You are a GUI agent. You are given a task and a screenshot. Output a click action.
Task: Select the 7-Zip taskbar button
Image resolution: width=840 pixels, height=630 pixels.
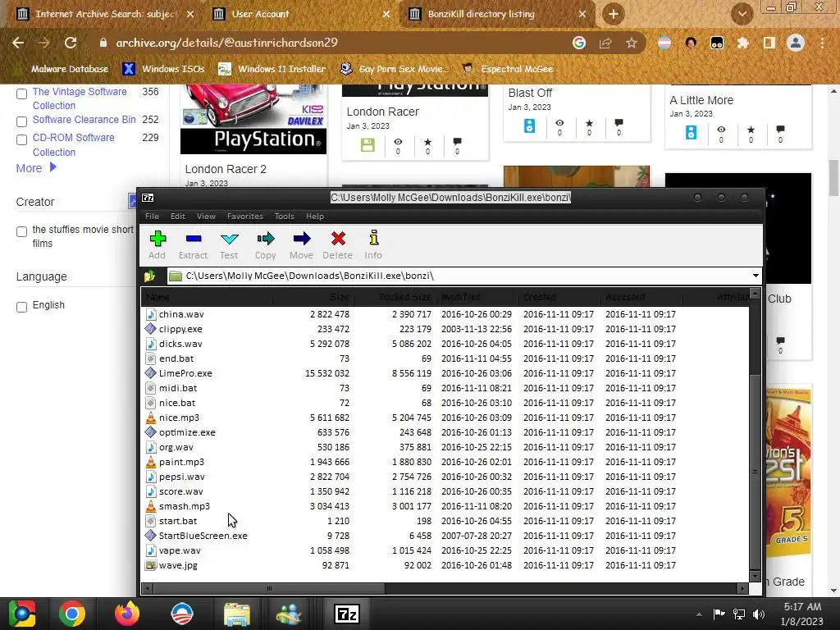346,614
